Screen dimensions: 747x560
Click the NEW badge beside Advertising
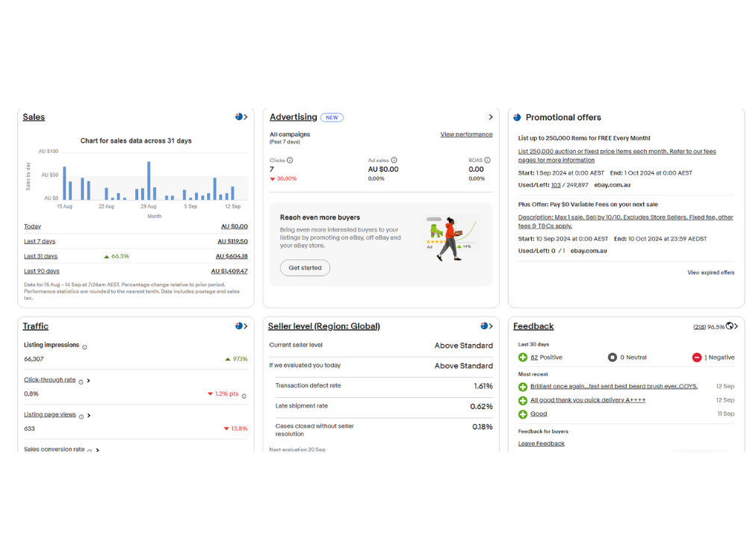click(332, 118)
